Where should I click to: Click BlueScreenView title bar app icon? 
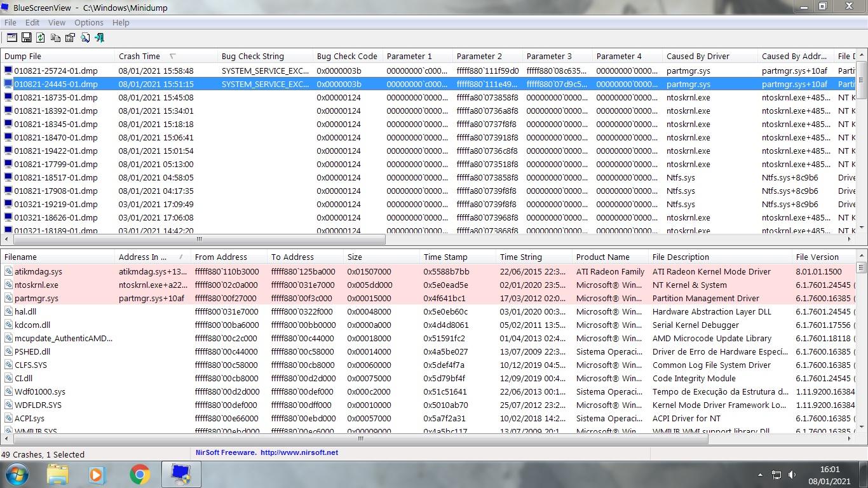[6, 8]
